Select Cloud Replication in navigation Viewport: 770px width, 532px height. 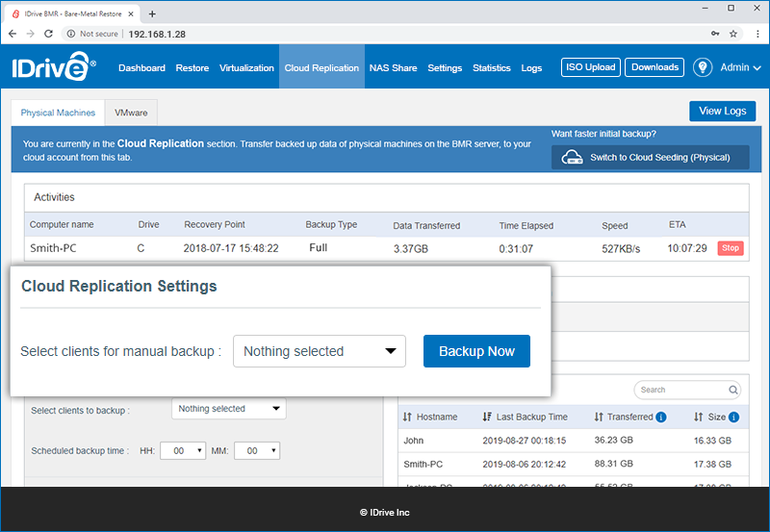[x=321, y=67]
